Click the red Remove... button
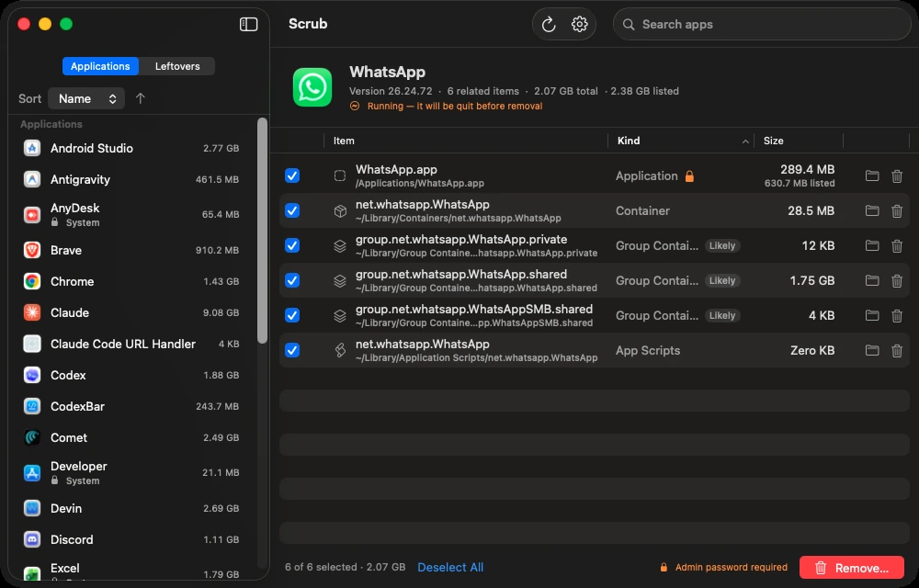This screenshot has height=588, width=919. (x=852, y=568)
